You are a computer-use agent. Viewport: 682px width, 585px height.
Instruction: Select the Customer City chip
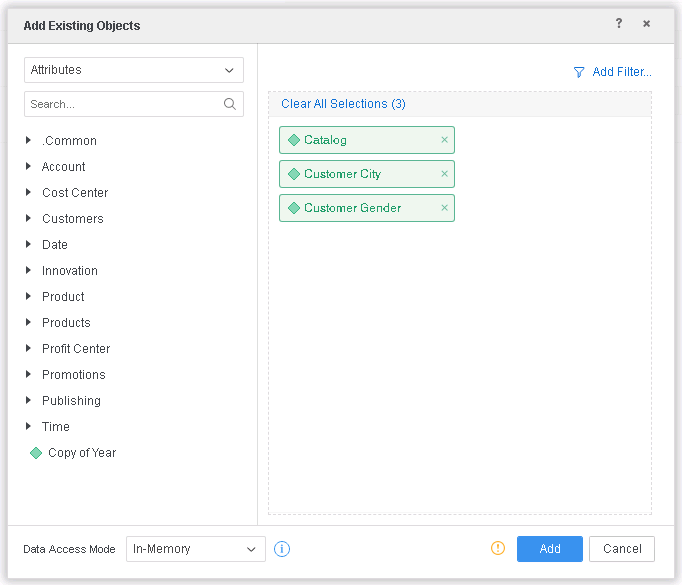(x=342, y=174)
